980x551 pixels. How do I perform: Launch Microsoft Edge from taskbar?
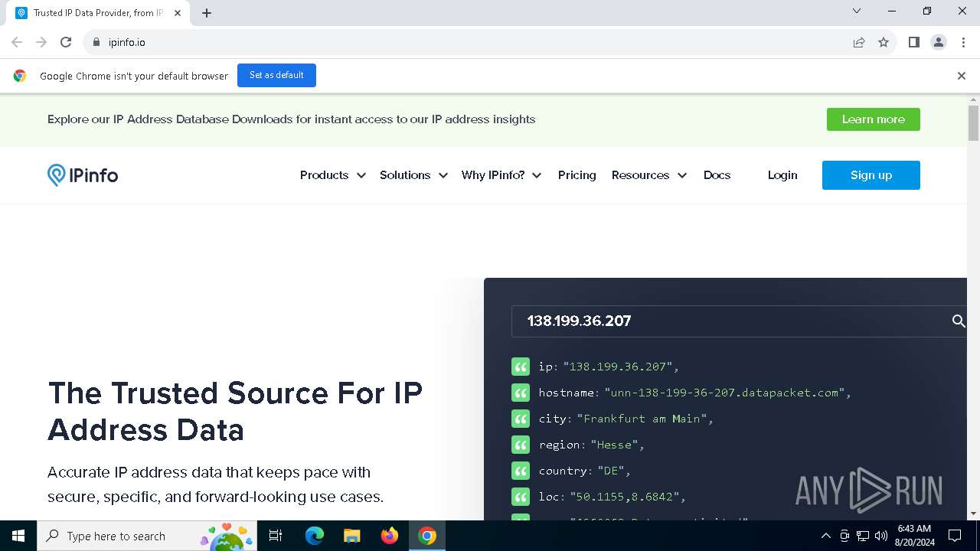click(x=315, y=536)
